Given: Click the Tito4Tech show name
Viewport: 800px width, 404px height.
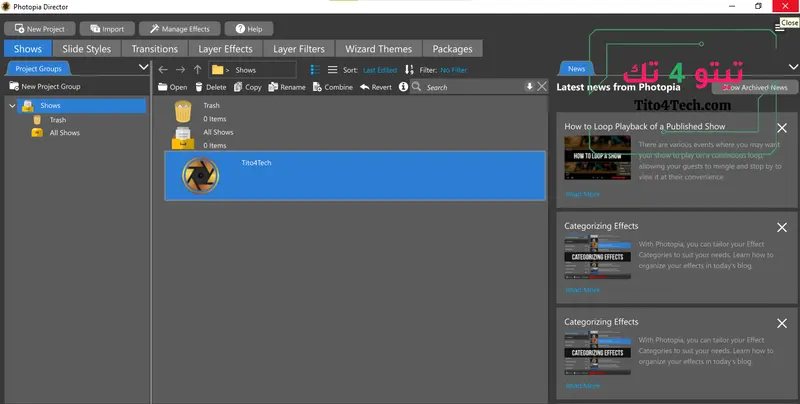Looking at the screenshot, I should click(256, 163).
